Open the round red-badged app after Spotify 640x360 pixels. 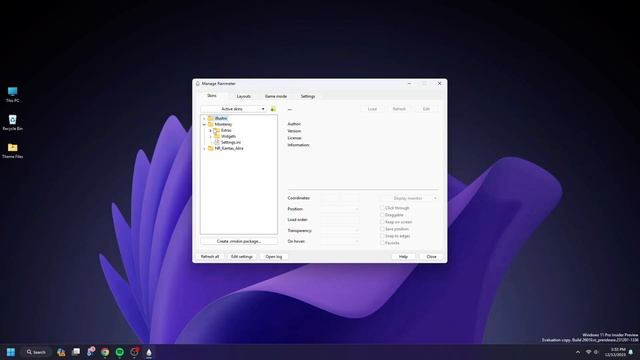tap(134, 351)
